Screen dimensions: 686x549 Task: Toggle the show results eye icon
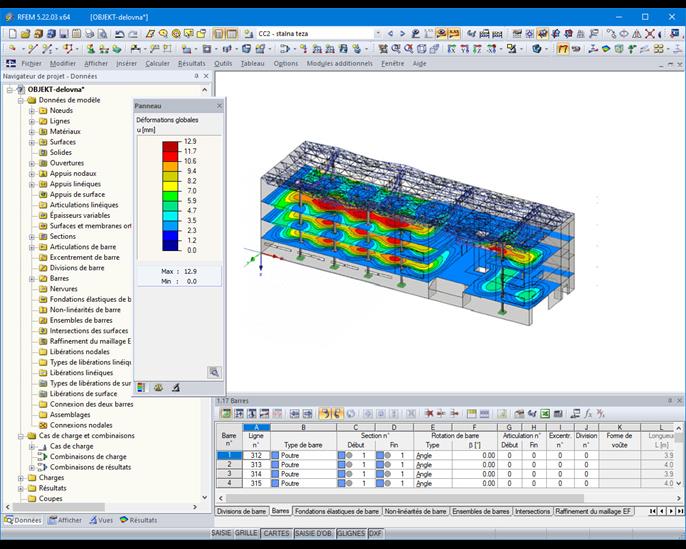tap(441, 34)
